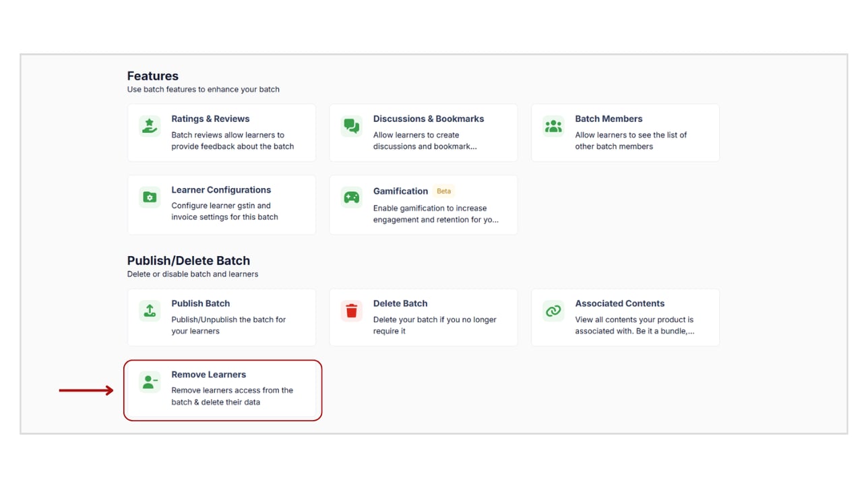Click text 'Allow learners to see the list of'
Viewport: 868px width, 488px height.
point(631,135)
